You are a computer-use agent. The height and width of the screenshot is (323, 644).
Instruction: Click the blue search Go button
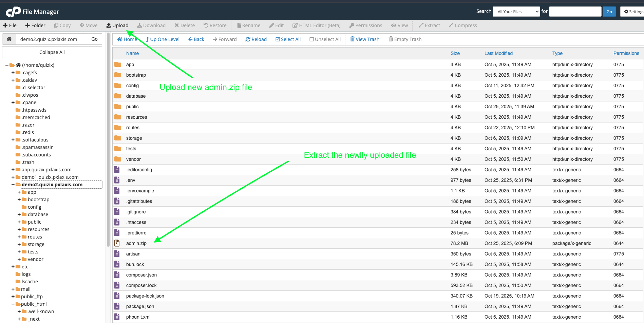tap(609, 12)
